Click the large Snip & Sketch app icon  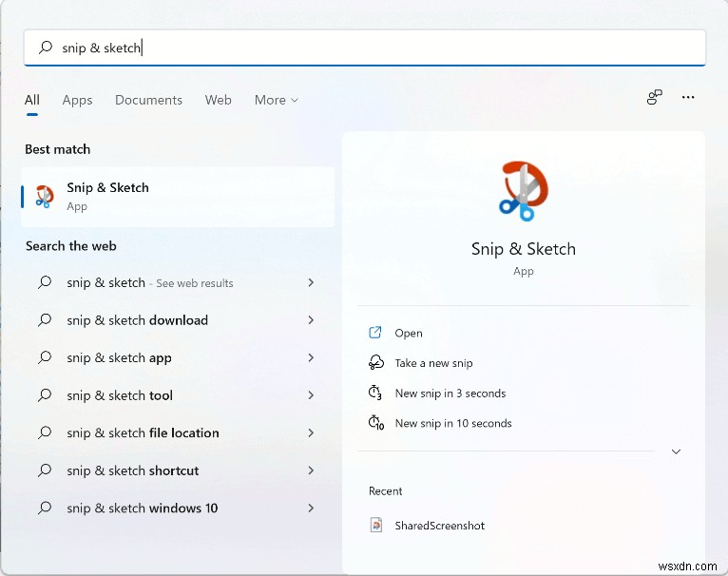tap(524, 190)
